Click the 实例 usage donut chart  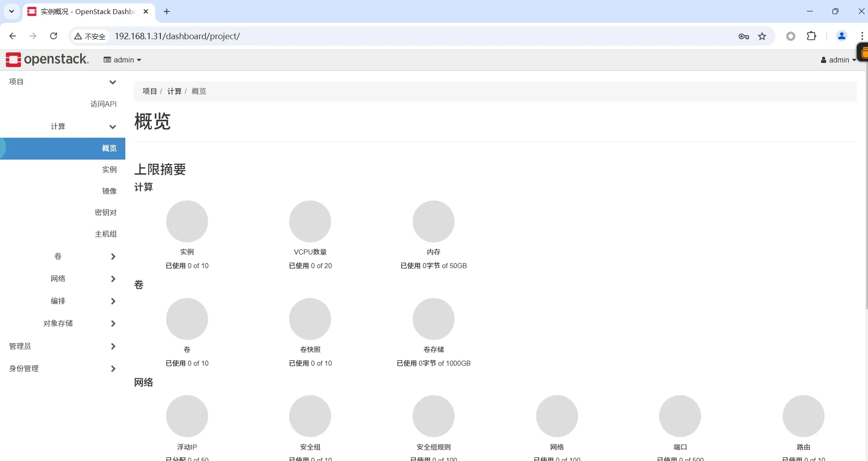pyautogui.click(x=187, y=221)
